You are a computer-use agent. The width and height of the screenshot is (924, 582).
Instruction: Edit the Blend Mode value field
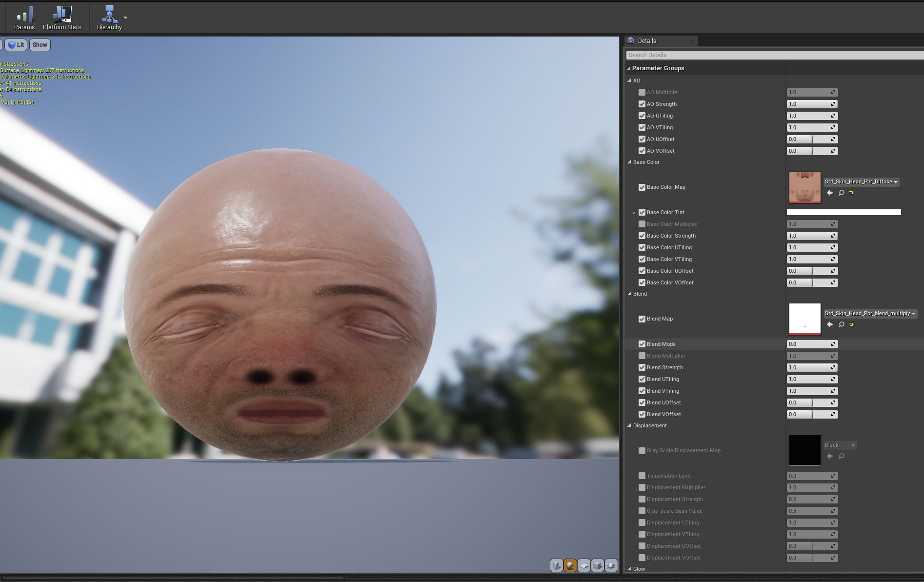coord(812,344)
